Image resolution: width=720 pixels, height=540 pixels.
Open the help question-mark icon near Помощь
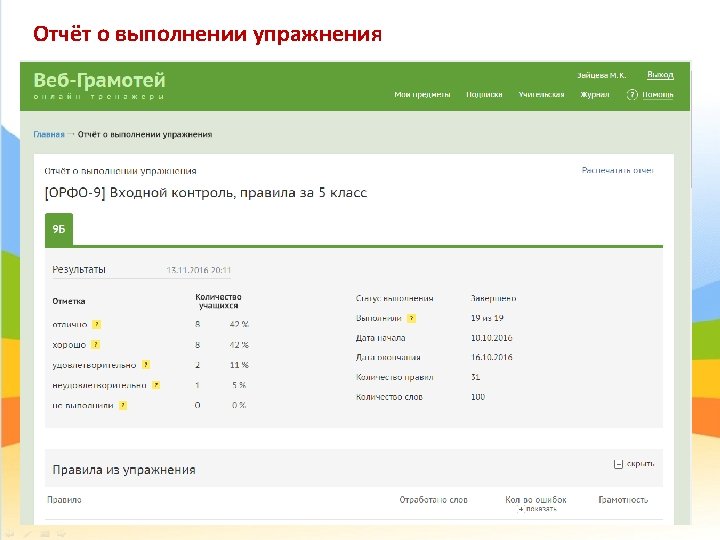coord(632,95)
